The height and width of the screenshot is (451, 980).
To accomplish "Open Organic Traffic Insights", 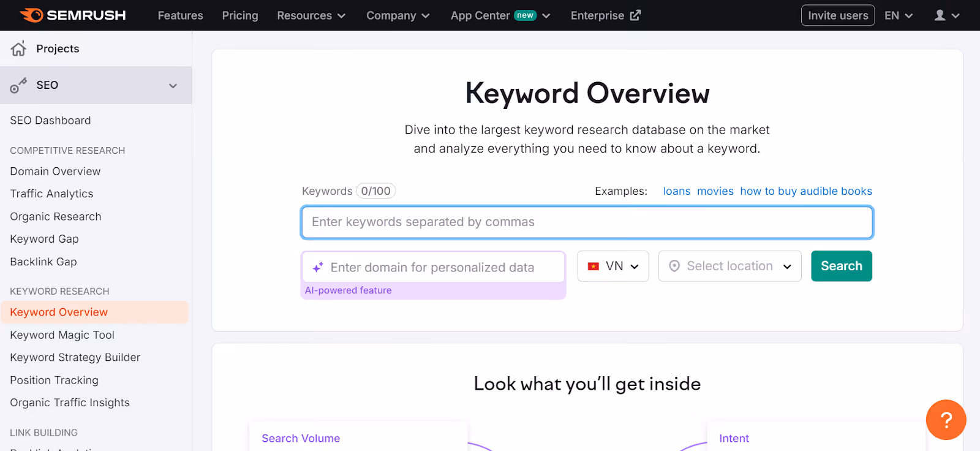I will click(70, 403).
